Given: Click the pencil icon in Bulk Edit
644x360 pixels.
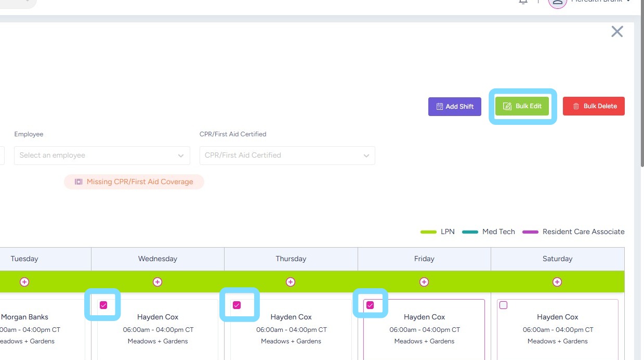Looking at the screenshot, I should pyautogui.click(x=507, y=106).
